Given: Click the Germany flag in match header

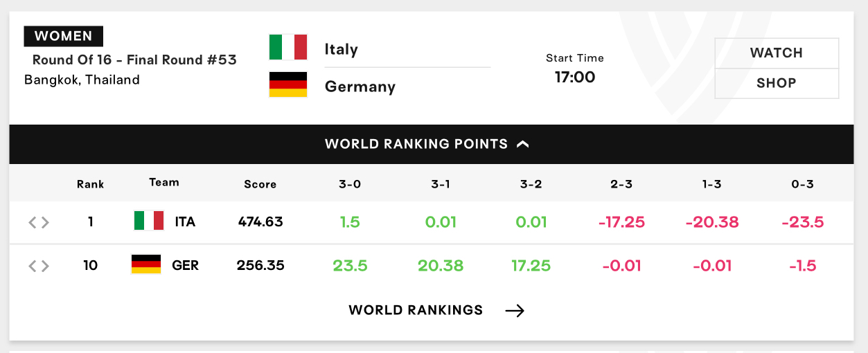Looking at the screenshot, I should point(288,84).
